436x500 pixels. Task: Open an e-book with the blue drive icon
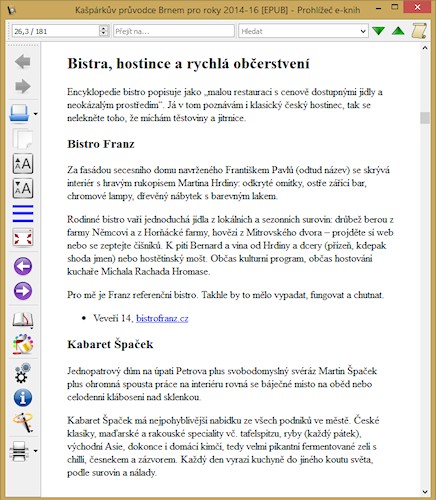[19, 114]
